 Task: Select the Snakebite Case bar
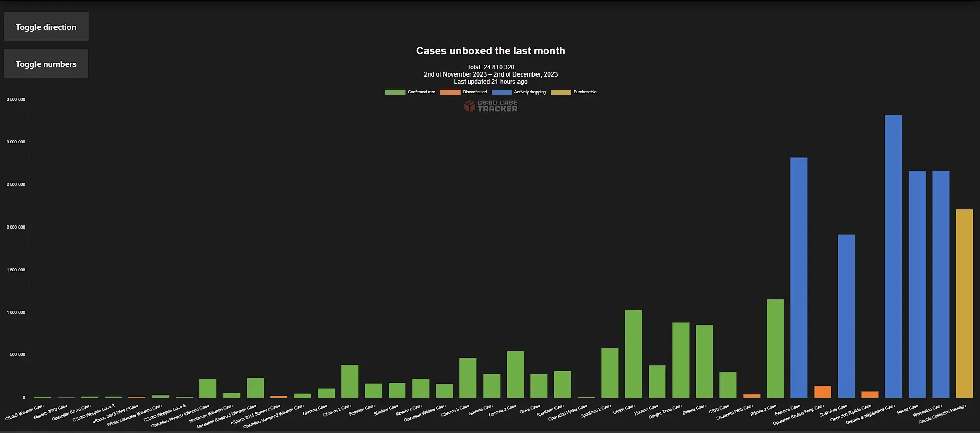click(x=846, y=316)
